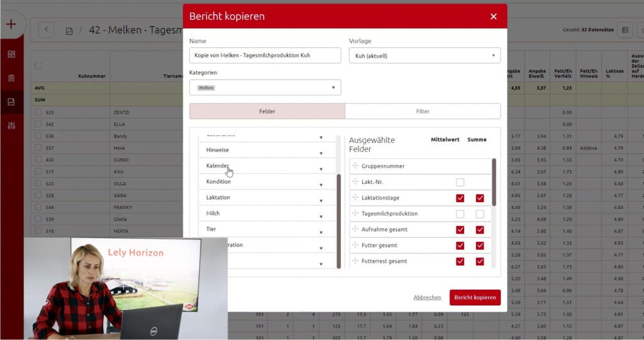Viewport: 644px width, 340px height.
Task: Select row checkbox for cow 542
Action: pos(38,124)
